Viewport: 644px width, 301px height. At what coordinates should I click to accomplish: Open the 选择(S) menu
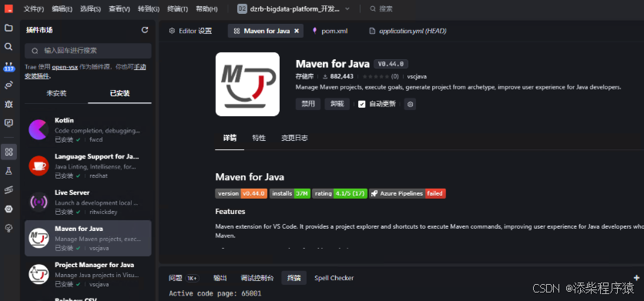click(x=90, y=8)
